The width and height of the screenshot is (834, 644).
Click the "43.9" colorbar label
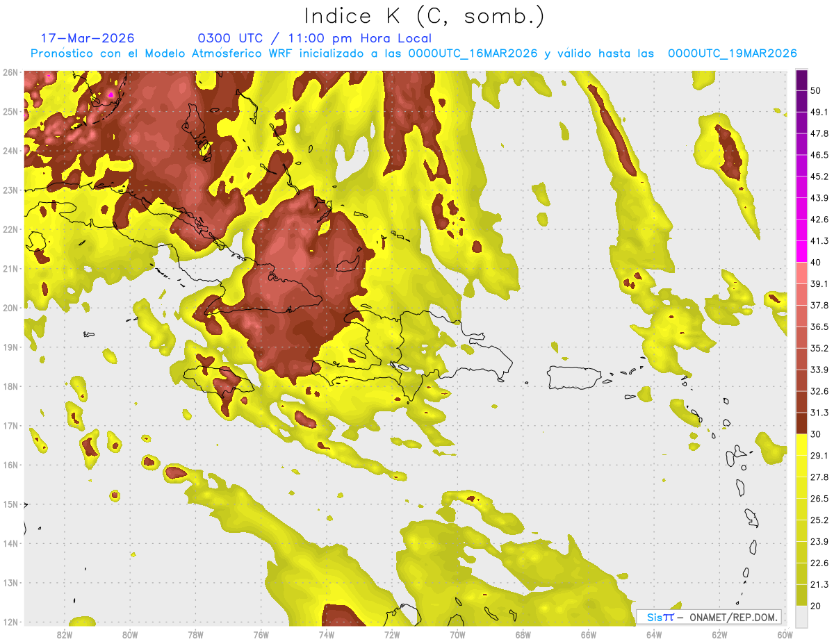click(x=819, y=198)
